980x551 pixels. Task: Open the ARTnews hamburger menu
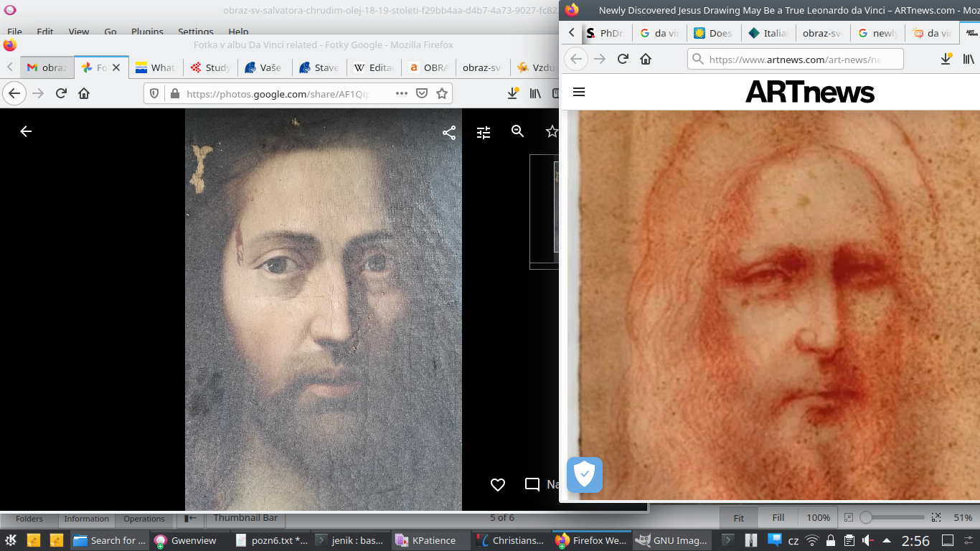(580, 92)
